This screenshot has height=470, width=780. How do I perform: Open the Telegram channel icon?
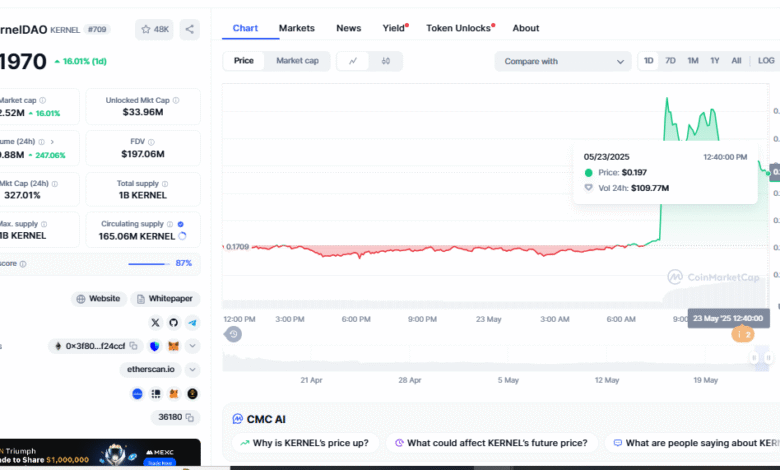(192, 323)
